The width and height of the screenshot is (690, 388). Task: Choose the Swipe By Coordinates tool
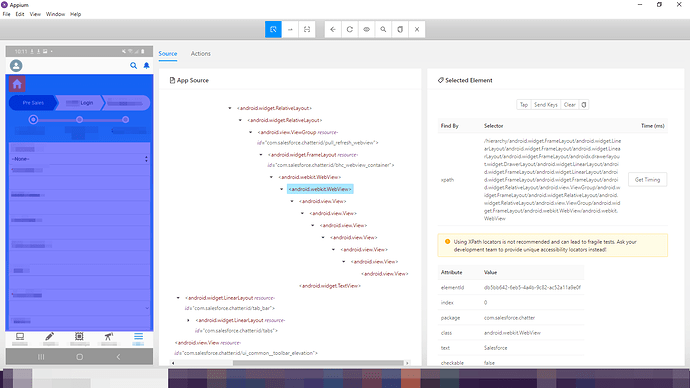290,29
